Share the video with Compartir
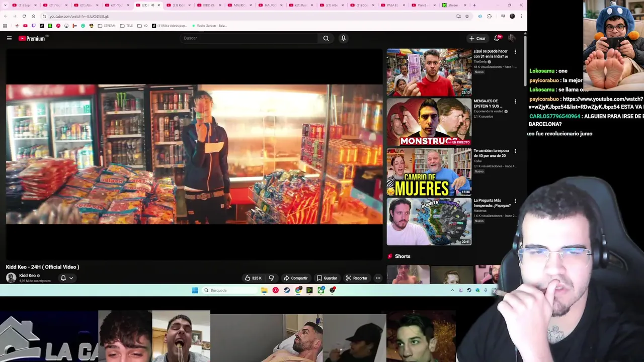Screen dimensions: 644x362 click(296, 278)
